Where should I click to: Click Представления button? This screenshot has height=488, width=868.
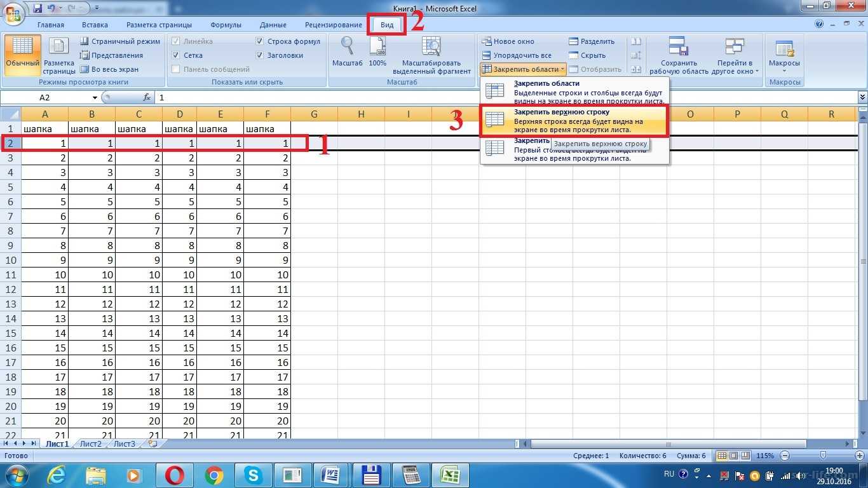click(111, 55)
